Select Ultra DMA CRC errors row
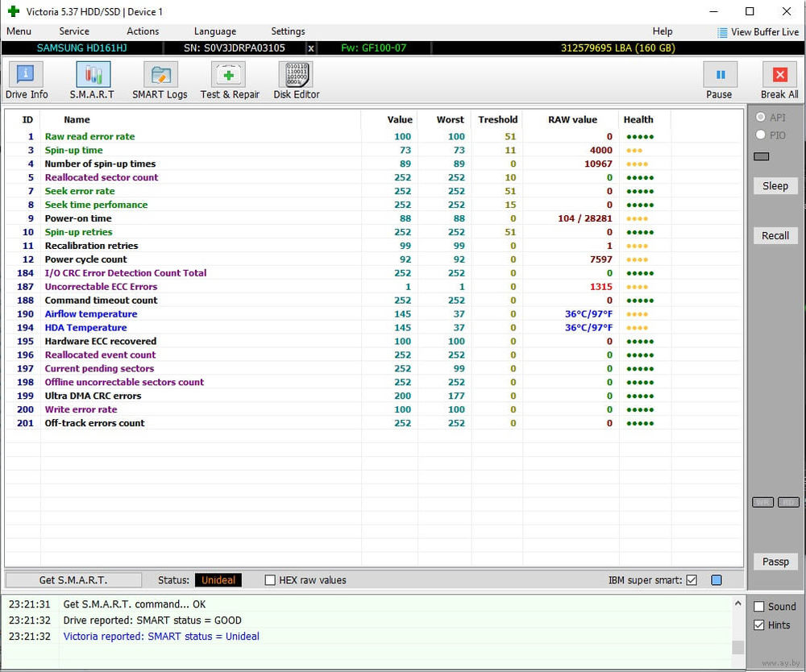806x672 pixels. [374, 396]
